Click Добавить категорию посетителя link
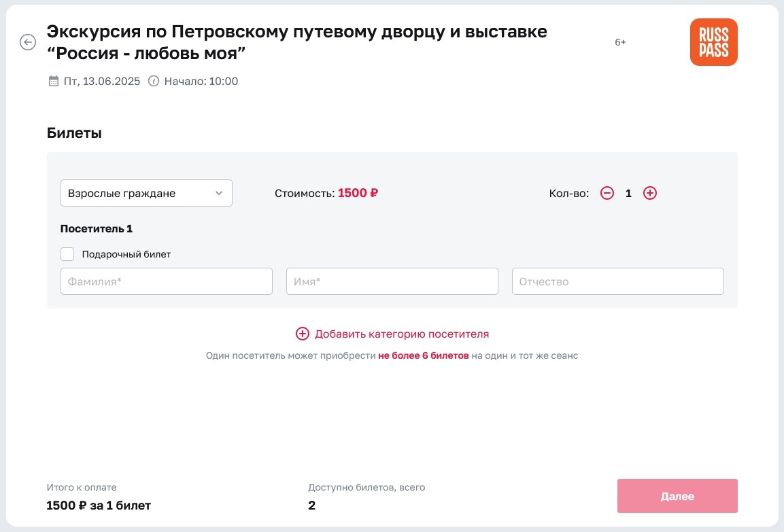This screenshot has width=784, height=532. [401, 334]
